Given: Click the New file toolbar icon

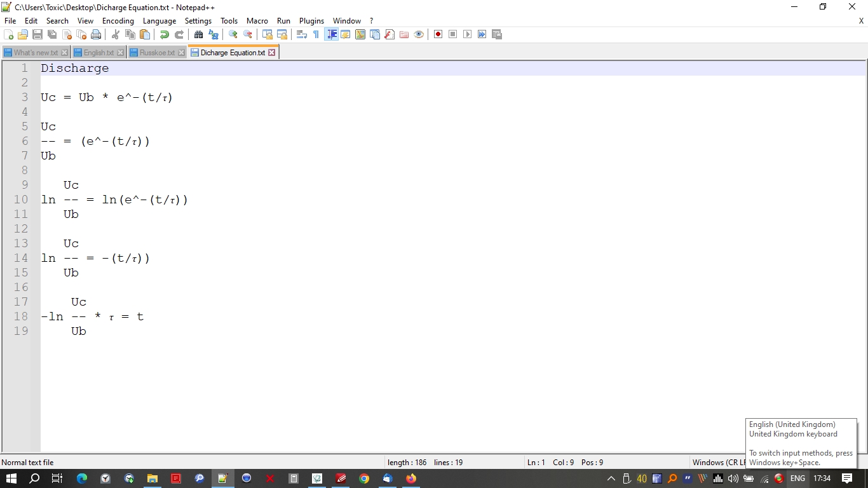Looking at the screenshot, I should (9, 34).
